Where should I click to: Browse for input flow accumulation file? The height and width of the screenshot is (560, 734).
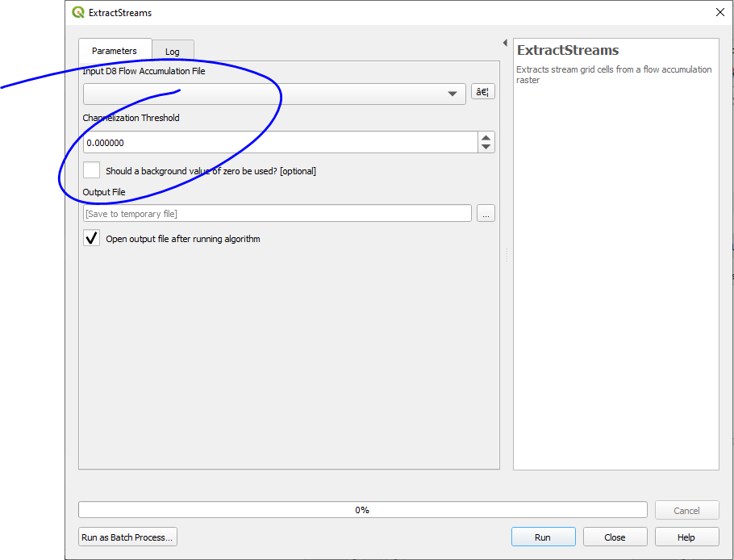(482, 92)
